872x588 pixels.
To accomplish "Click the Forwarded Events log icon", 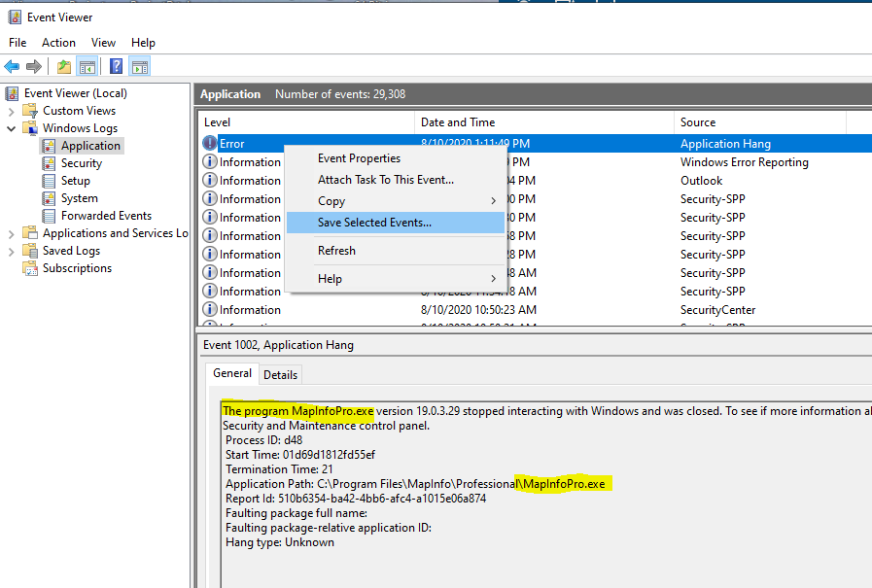I will [x=49, y=216].
